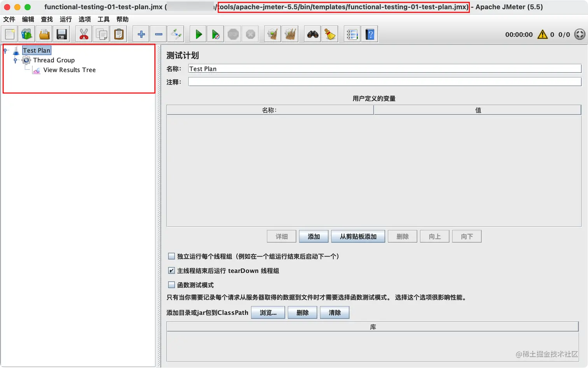Click the 名称 column header

point(270,110)
